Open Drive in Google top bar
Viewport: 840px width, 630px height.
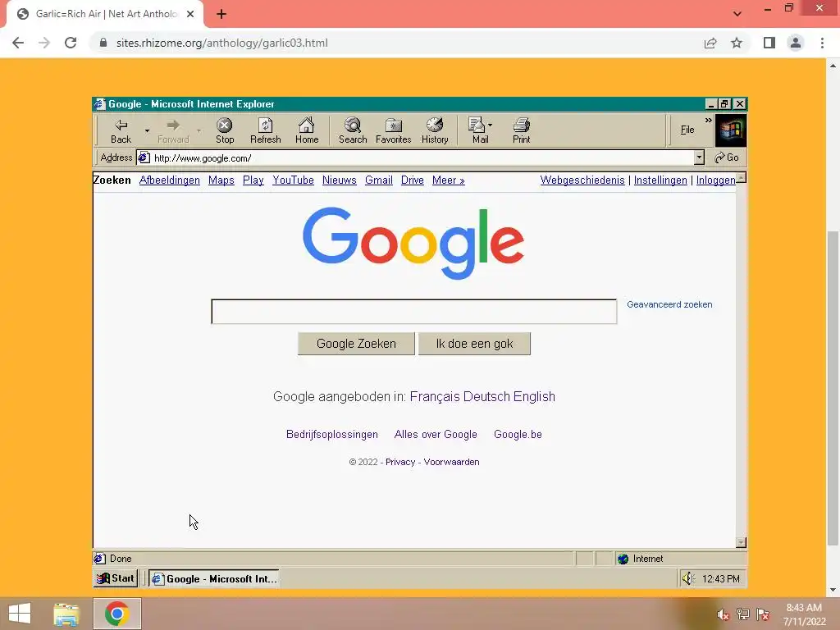click(413, 180)
